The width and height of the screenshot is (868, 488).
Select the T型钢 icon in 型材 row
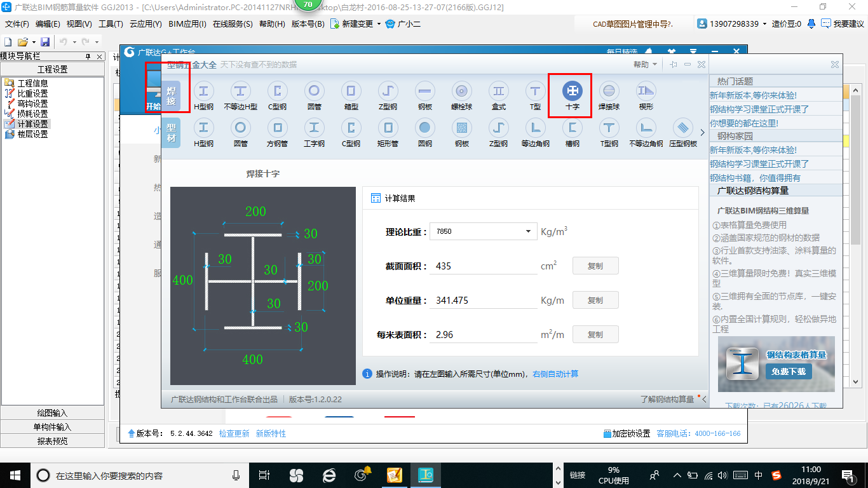pyautogui.click(x=609, y=128)
